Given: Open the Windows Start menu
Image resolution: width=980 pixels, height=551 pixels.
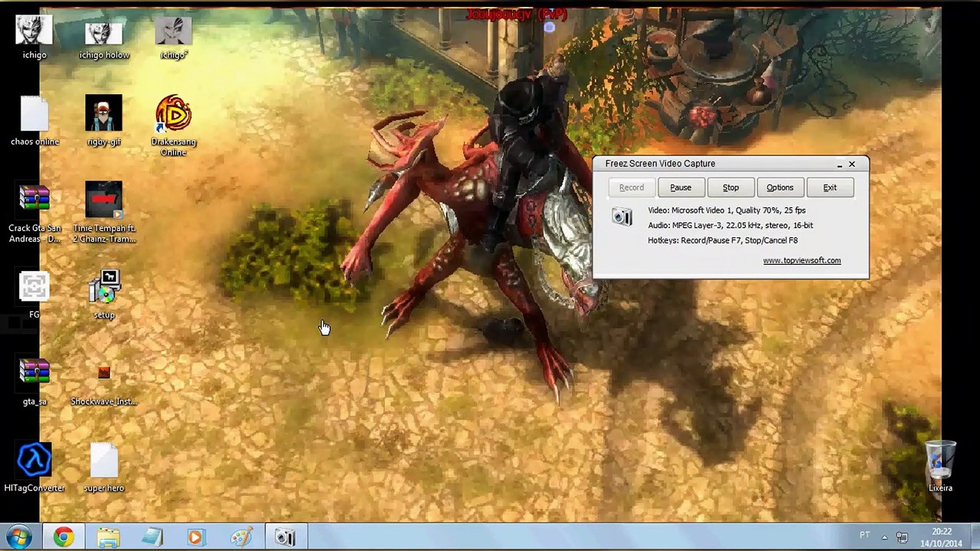Looking at the screenshot, I should (19, 537).
